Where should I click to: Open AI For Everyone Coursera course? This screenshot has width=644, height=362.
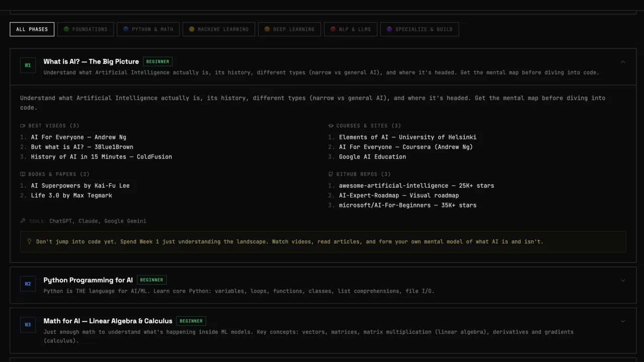(406, 147)
